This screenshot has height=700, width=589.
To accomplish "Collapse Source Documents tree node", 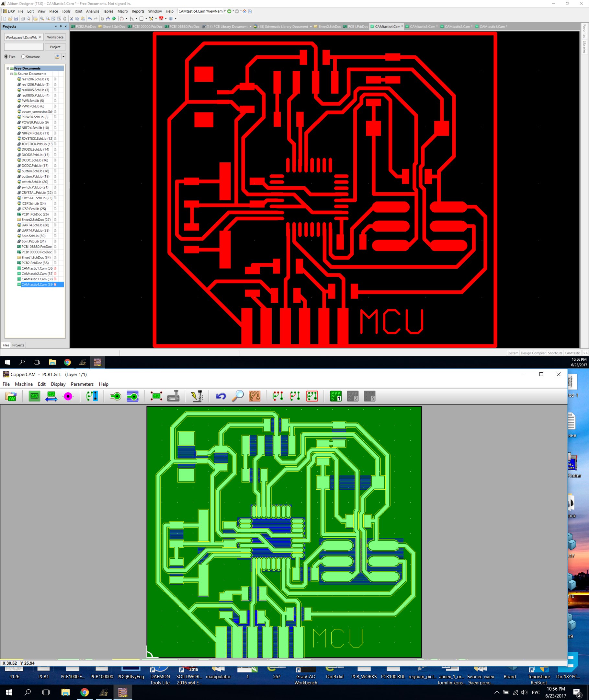I will tap(11, 74).
